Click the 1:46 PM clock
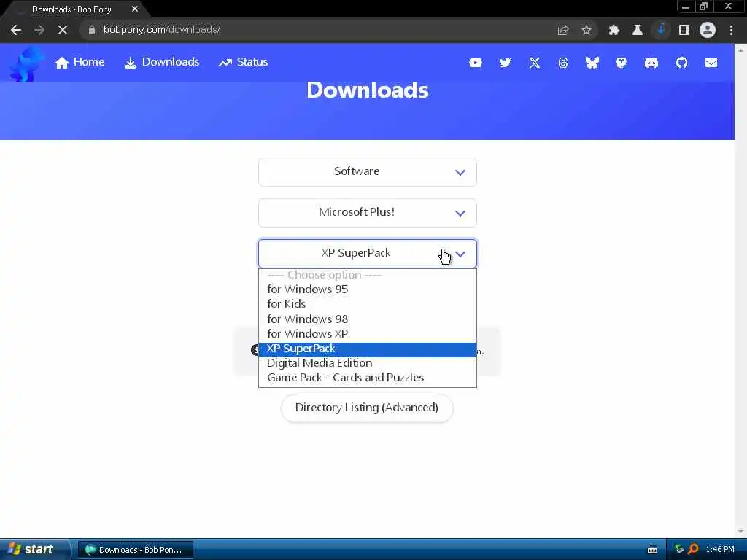Image resolution: width=747 pixels, height=560 pixels. point(720,550)
